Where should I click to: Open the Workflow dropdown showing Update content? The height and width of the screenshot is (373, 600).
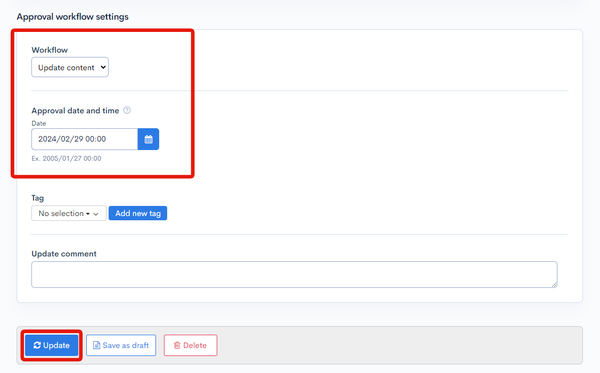tap(70, 67)
